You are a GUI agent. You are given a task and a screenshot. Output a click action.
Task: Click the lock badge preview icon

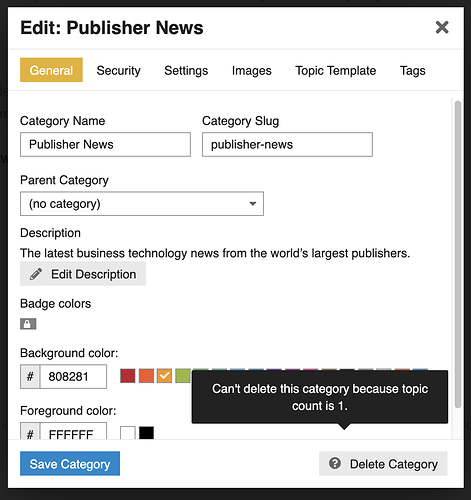28,324
